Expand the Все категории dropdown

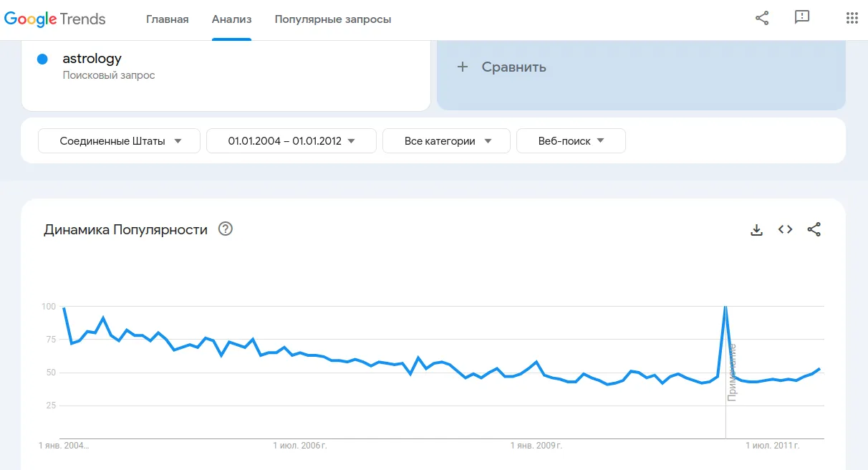[x=446, y=141]
